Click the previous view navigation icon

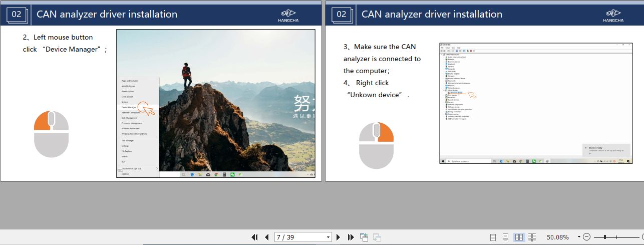tap(364, 237)
